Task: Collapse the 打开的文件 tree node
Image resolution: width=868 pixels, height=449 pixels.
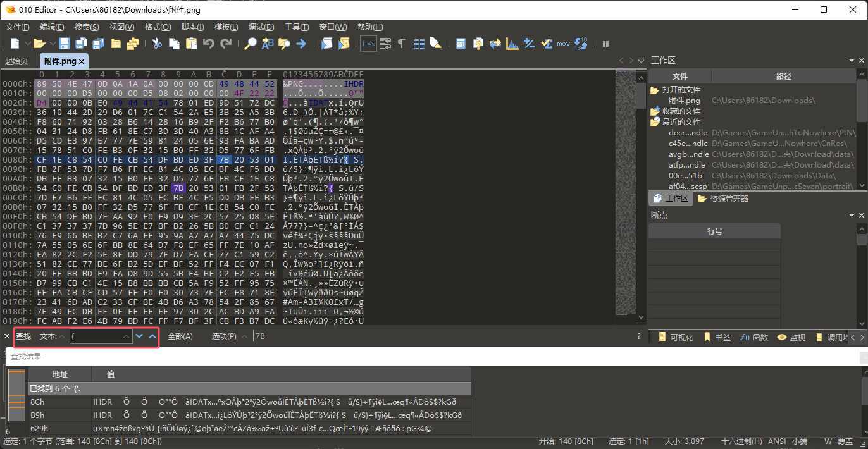Action: click(655, 90)
